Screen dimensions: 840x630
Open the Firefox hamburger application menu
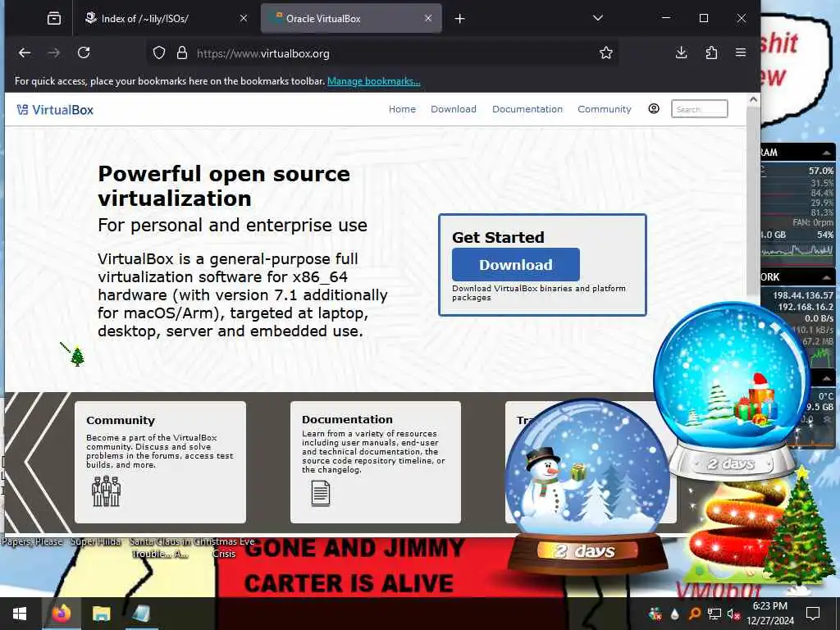(741, 52)
